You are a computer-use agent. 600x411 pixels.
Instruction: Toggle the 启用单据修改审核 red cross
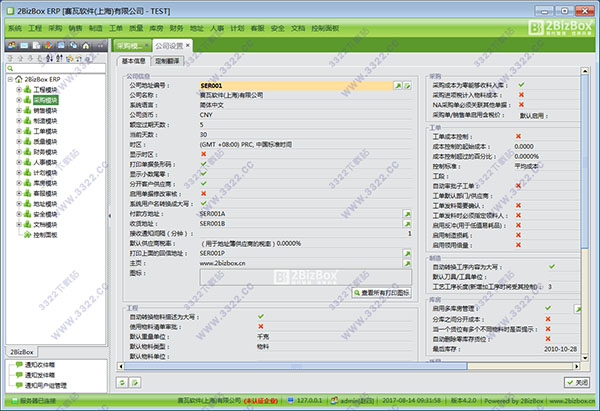click(204, 194)
